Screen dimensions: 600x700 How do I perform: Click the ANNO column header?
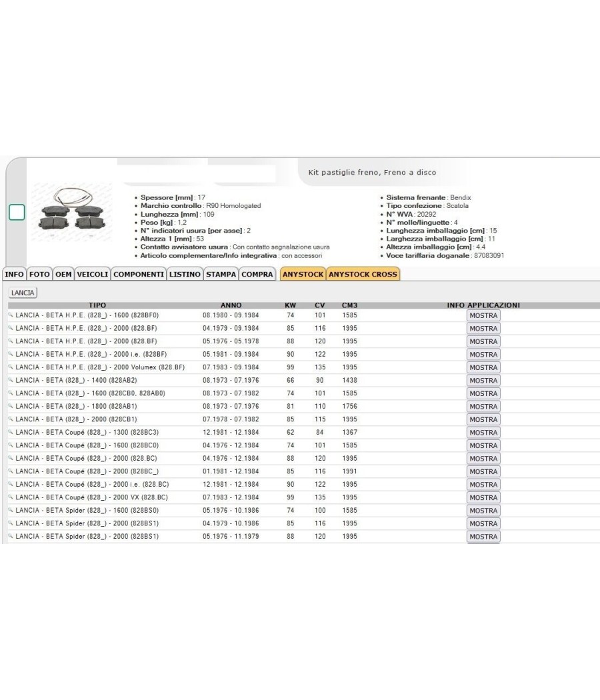tap(231, 305)
